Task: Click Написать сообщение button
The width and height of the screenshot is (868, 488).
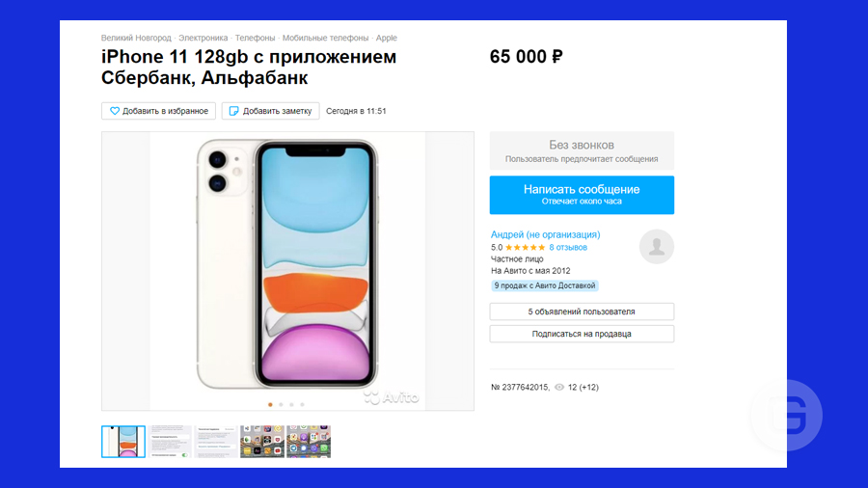Action: (x=582, y=195)
